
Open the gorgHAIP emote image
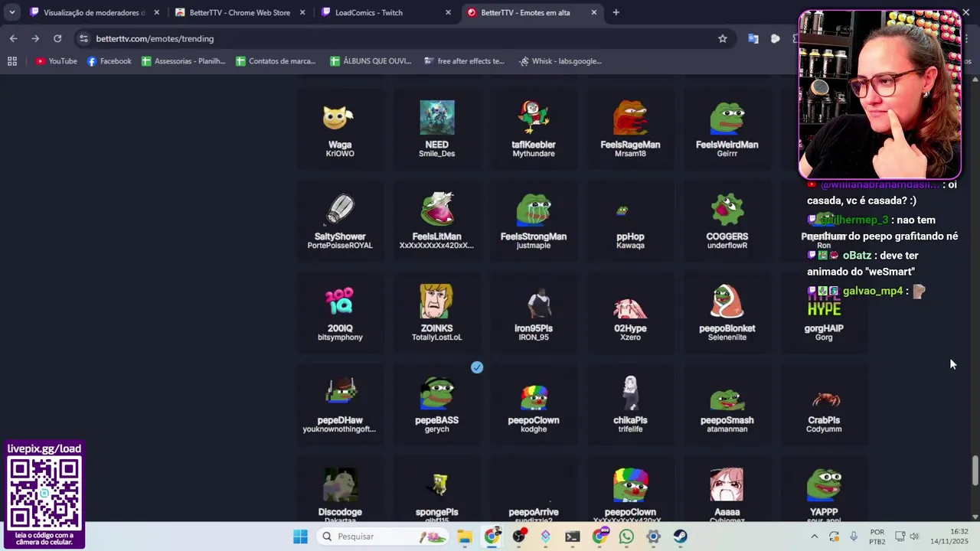[x=824, y=307]
